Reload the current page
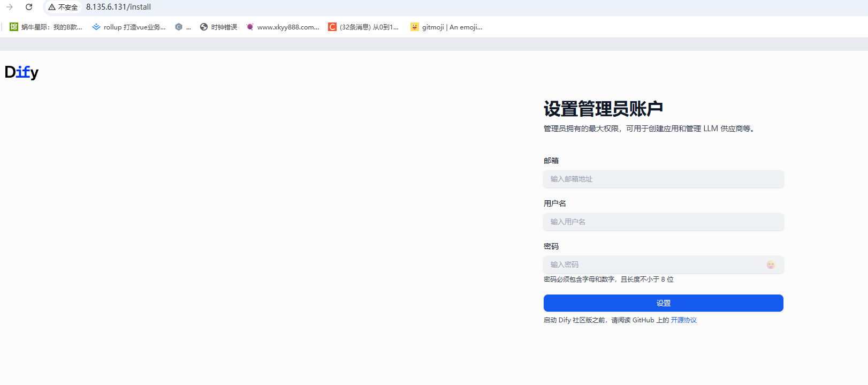Viewport: 868px width, 385px height. click(x=29, y=7)
